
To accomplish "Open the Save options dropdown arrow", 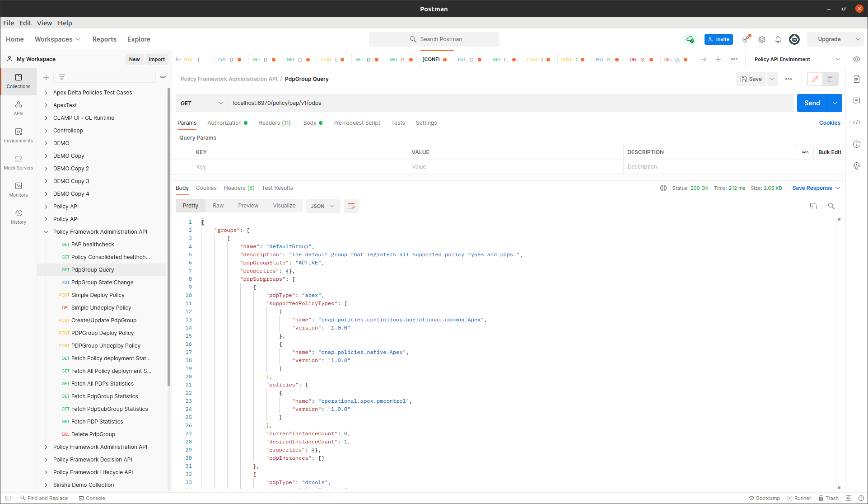I will tap(772, 79).
